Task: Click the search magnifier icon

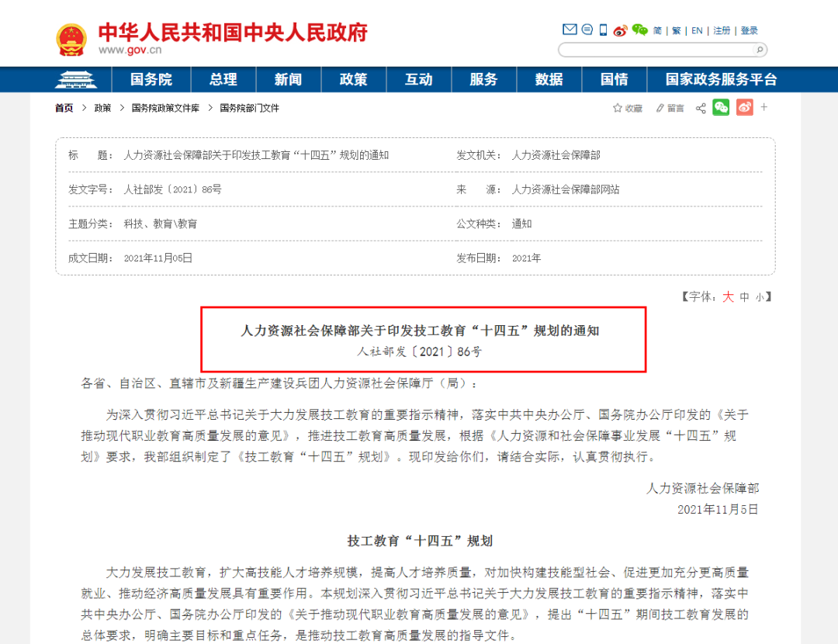Action: pos(759,49)
